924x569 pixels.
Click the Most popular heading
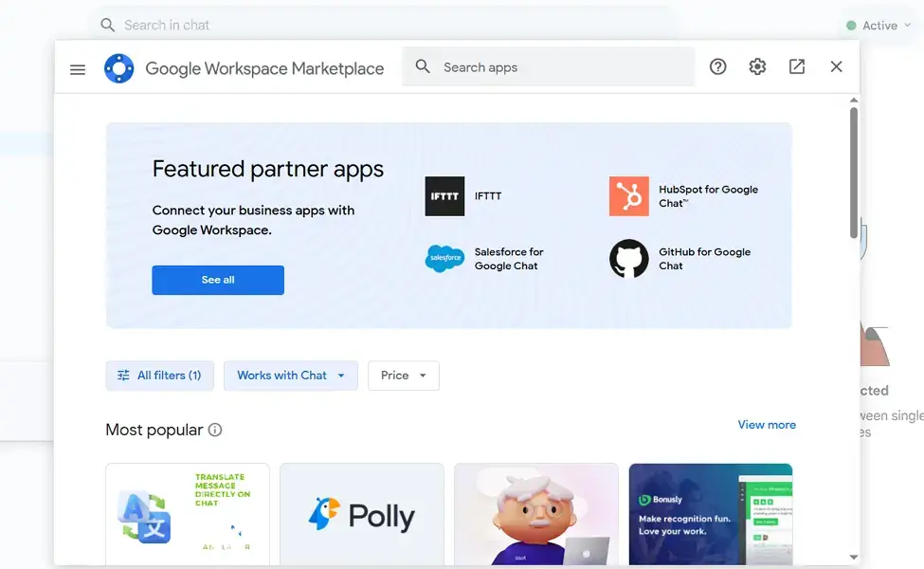pyautogui.click(x=154, y=430)
